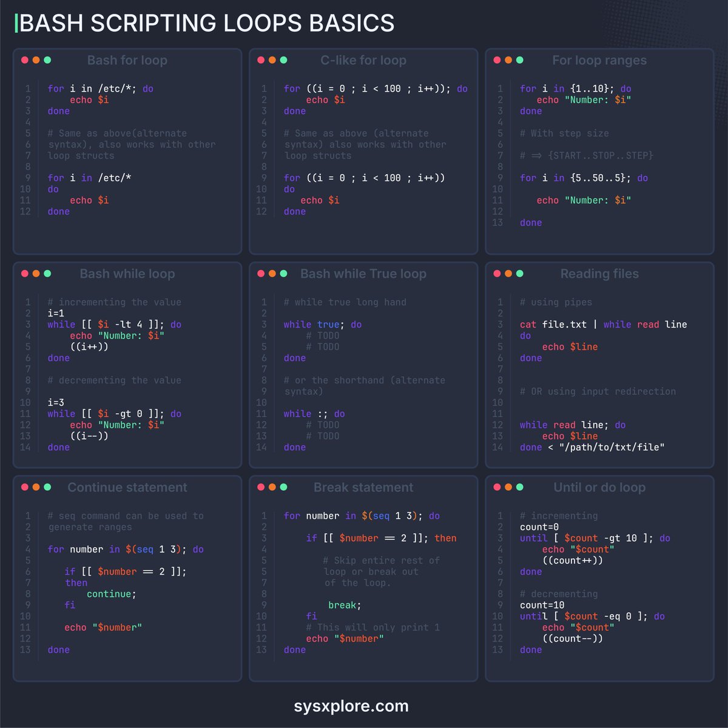Select the orange dot on Bash while loop panel
This screenshot has height=728, width=728.
coord(36,274)
